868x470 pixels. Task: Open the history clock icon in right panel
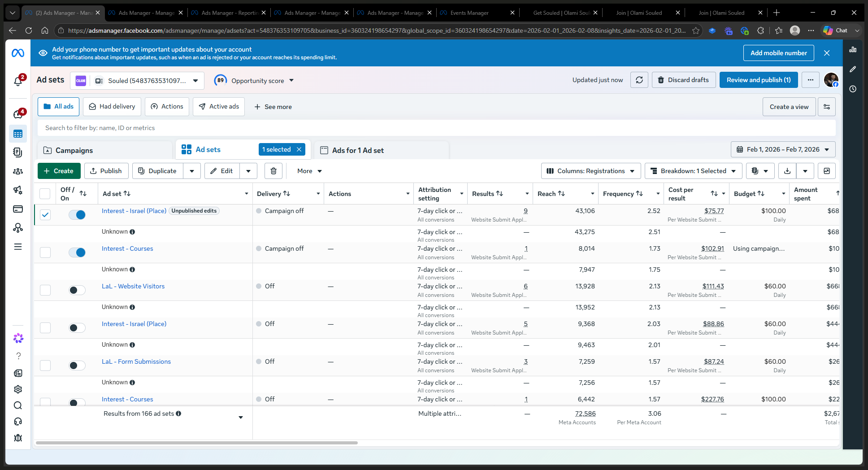pos(853,89)
